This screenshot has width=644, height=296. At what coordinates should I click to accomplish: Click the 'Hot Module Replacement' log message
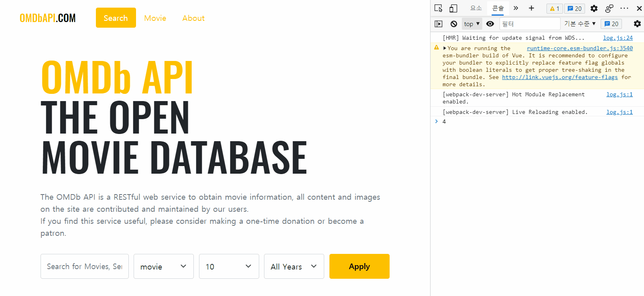514,98
